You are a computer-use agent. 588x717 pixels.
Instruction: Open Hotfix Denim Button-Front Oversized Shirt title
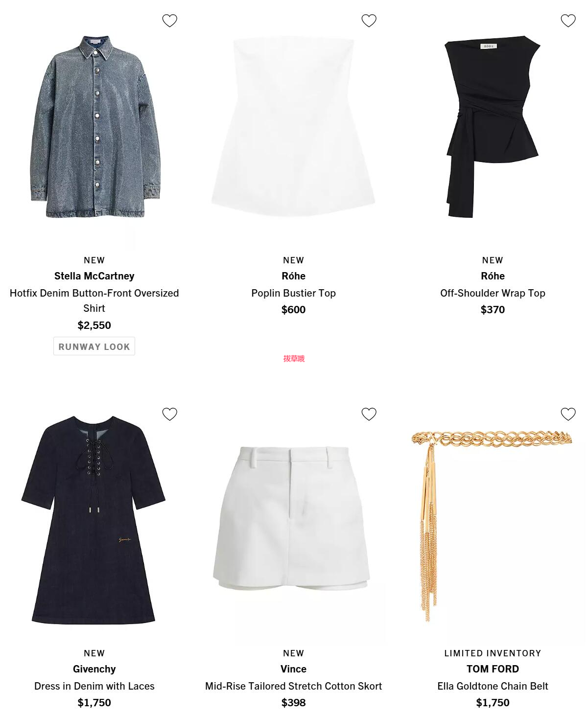[94, 301]
